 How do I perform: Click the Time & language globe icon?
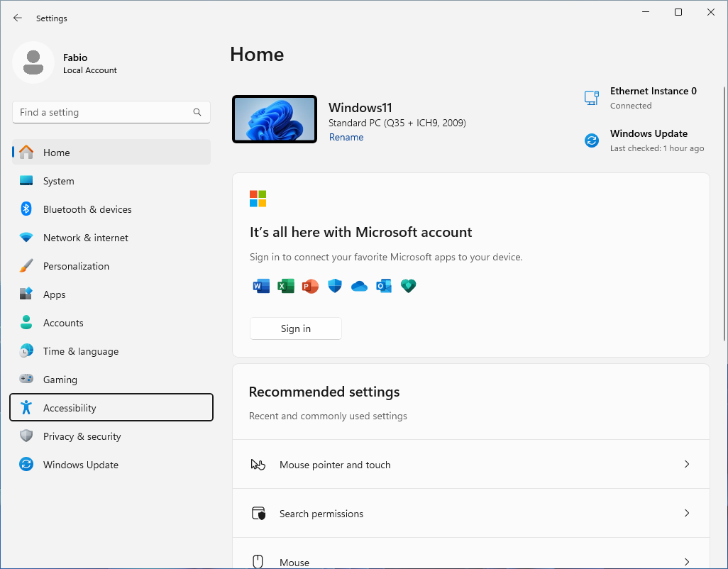point(26,350)
